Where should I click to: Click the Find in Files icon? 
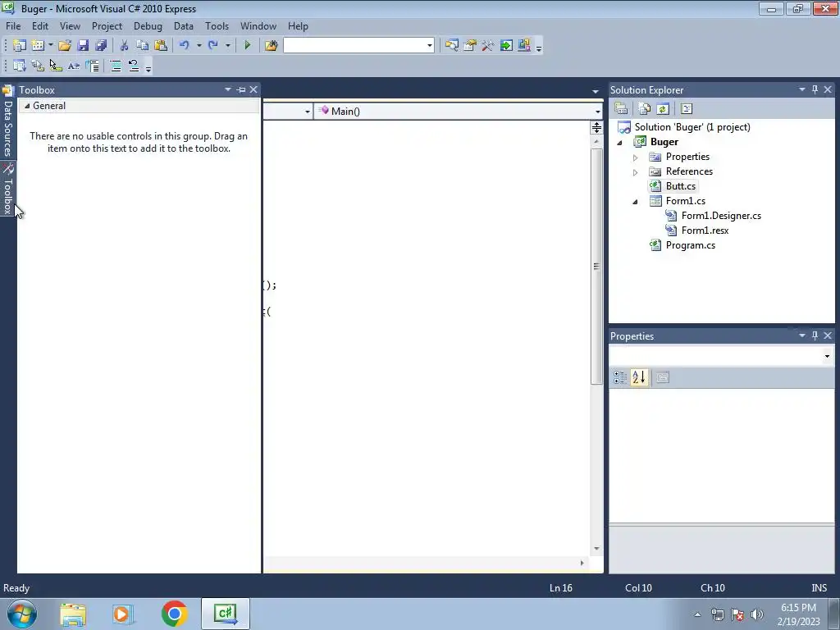click(x=271, y=46)
